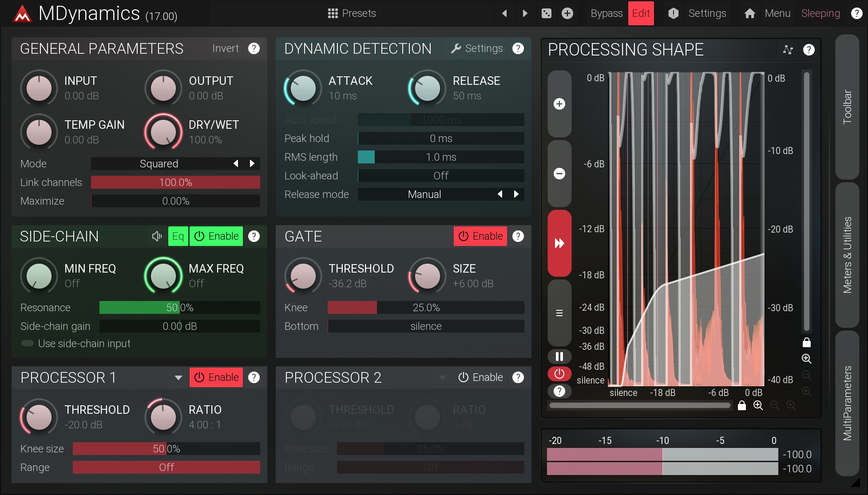The height and width of the screenshot is (495, 868).
Task: Select next Mode with right arrow
Action: [x=252, y=163]
